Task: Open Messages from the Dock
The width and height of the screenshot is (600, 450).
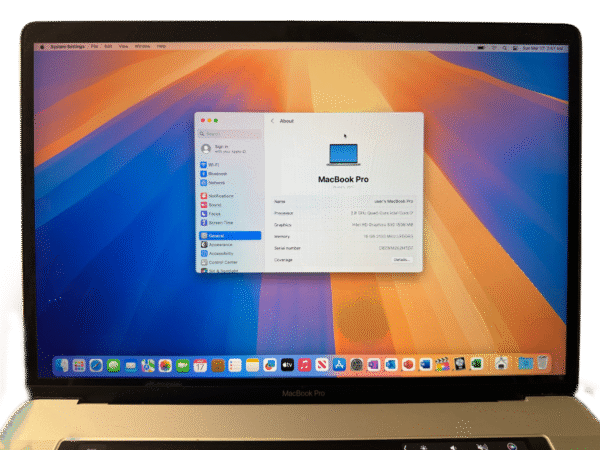Action: pos(114,365)
